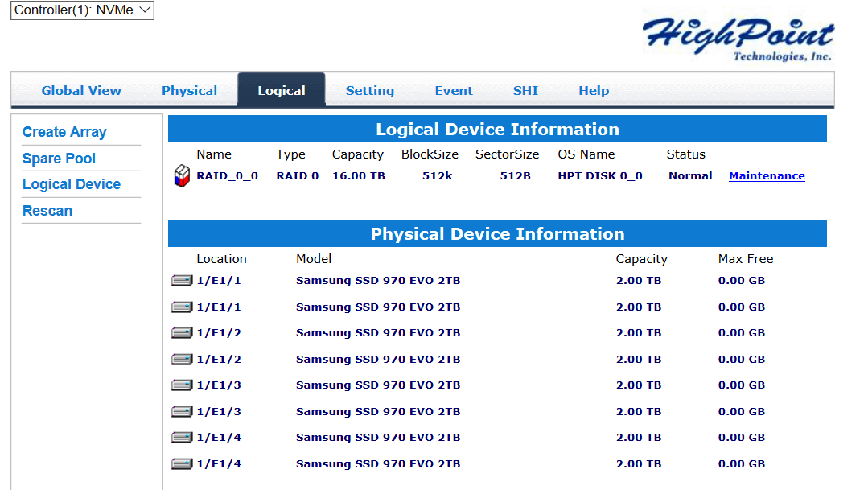Click the HighPoint Technologies logo

pos(738,38)
